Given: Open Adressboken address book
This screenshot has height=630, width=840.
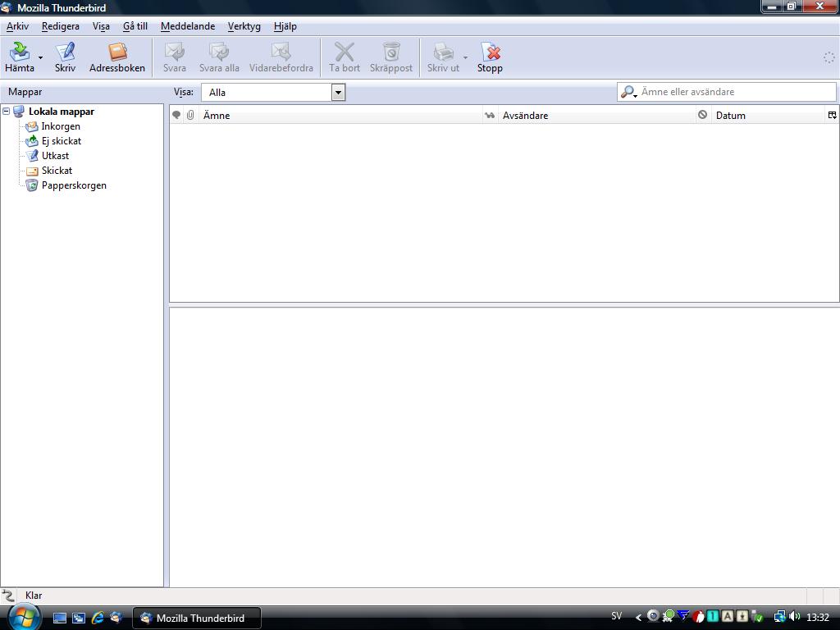Looking at the screenshot, I should [116, 57].
